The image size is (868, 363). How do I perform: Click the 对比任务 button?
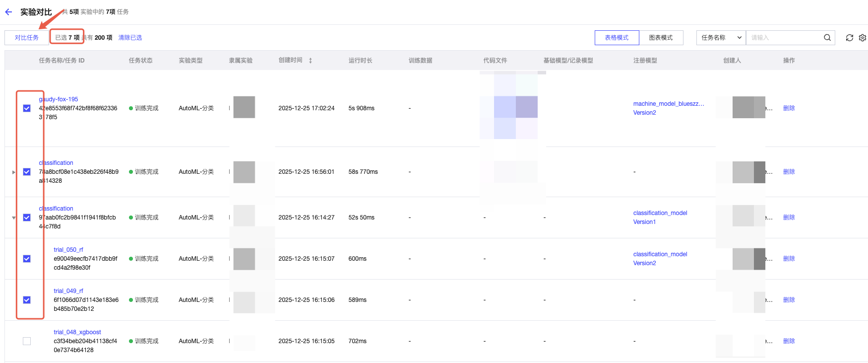click(27, 38)
